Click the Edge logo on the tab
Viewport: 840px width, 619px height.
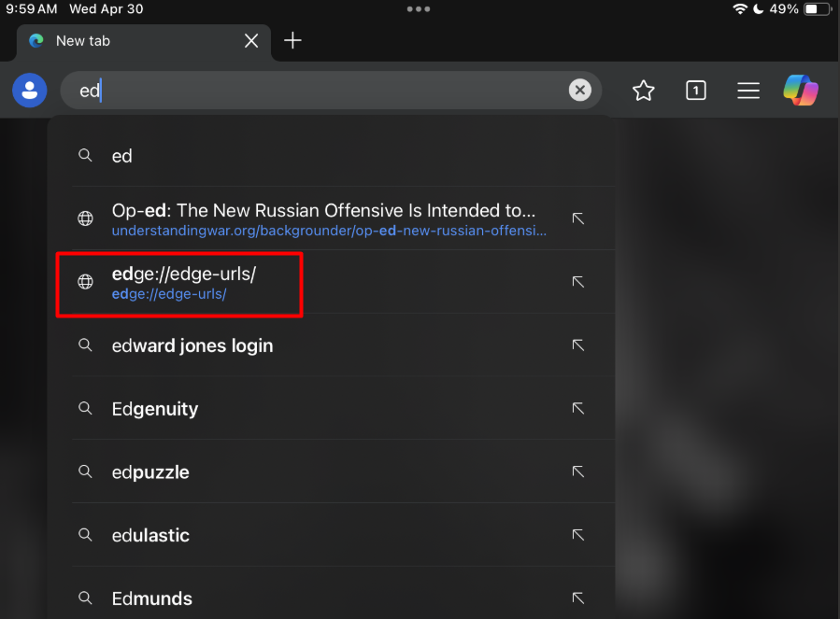pos(36,41)
